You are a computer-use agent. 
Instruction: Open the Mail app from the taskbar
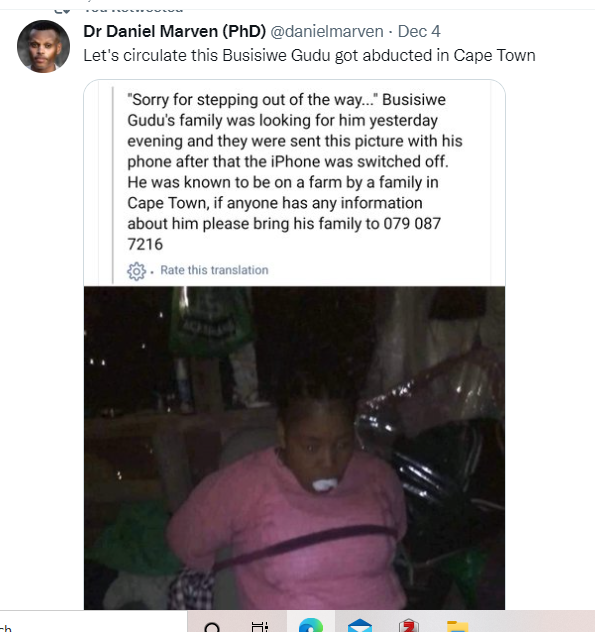pyautogui.click(x=360, y=626)
